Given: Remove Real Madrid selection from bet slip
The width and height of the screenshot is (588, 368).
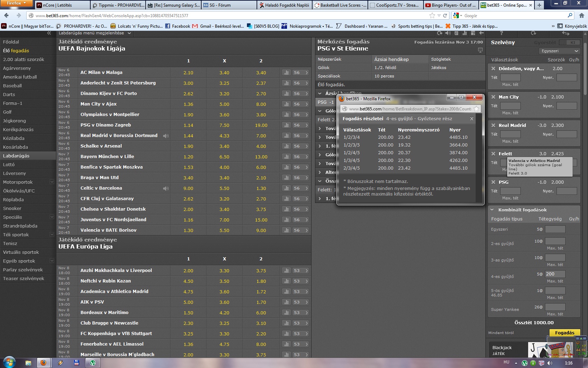Looking at the screenshot, I should click(x=493, y=125).
